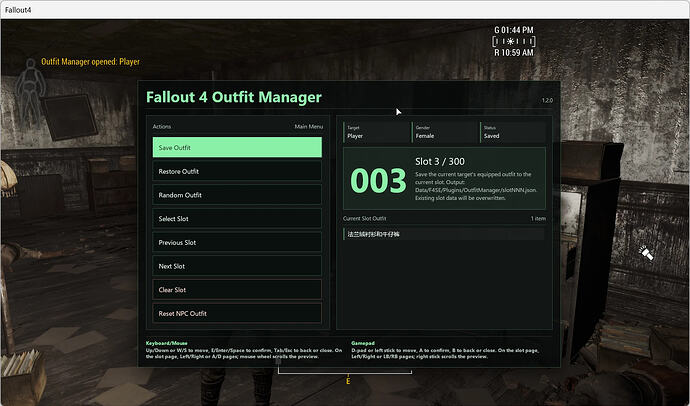
Task: Click the Fallout4 window title
Action: click(18, 10)
